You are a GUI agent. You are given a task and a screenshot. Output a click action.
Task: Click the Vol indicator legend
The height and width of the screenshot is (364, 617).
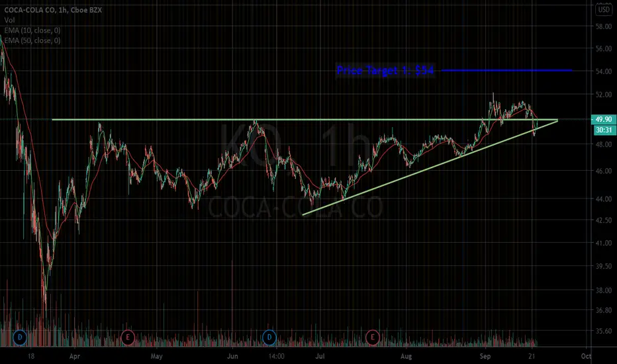(9, 20)
